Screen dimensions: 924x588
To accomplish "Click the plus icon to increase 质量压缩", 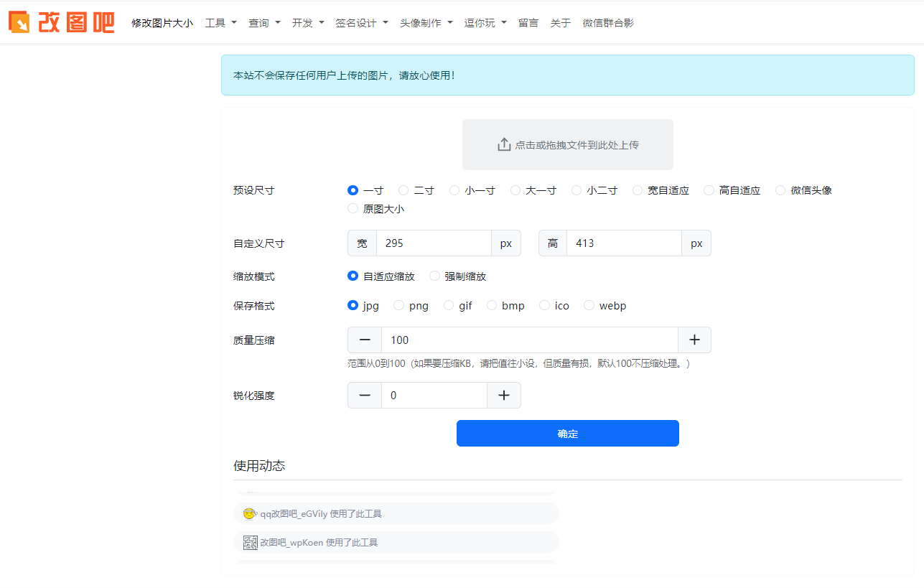I will click(x=694, y=340).
